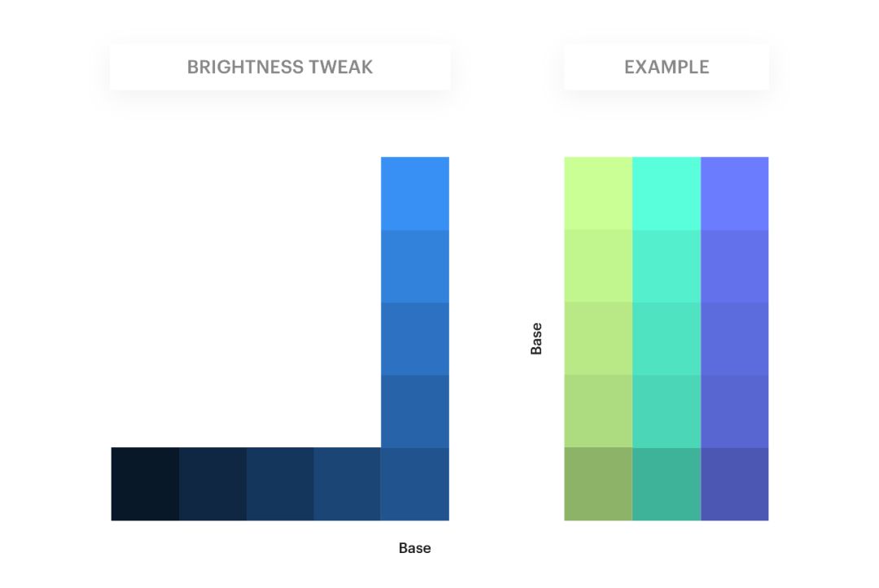The width and height of the screenshot is (879, 588).
Task: Select the darkest near-black navy swatch
Action: click(145, 484)
